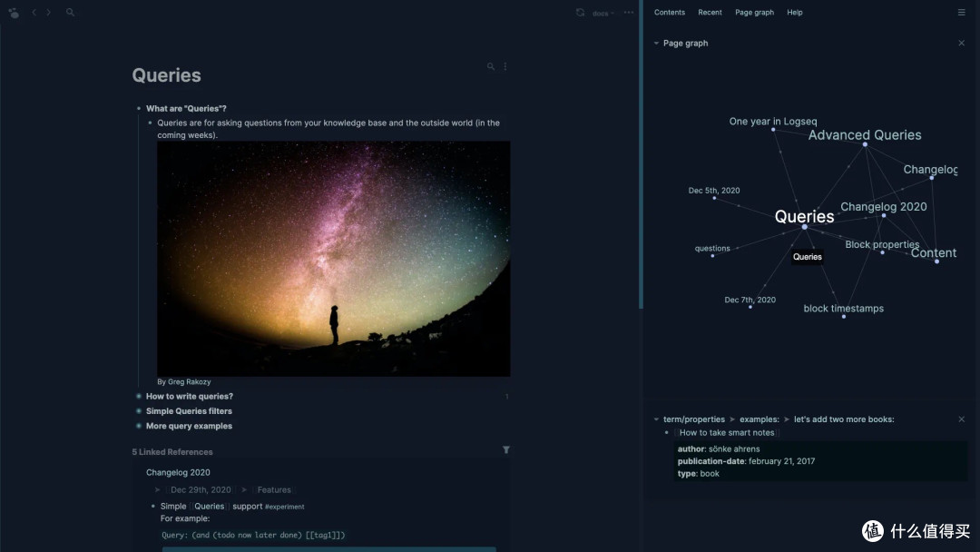Expand the Simple Queries filters block

(139, 411)
